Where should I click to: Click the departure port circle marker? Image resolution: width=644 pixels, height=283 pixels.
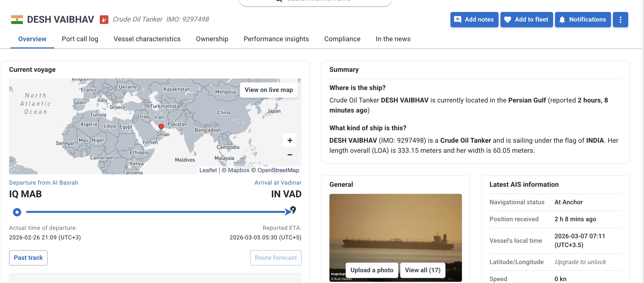tap(17, 212)
